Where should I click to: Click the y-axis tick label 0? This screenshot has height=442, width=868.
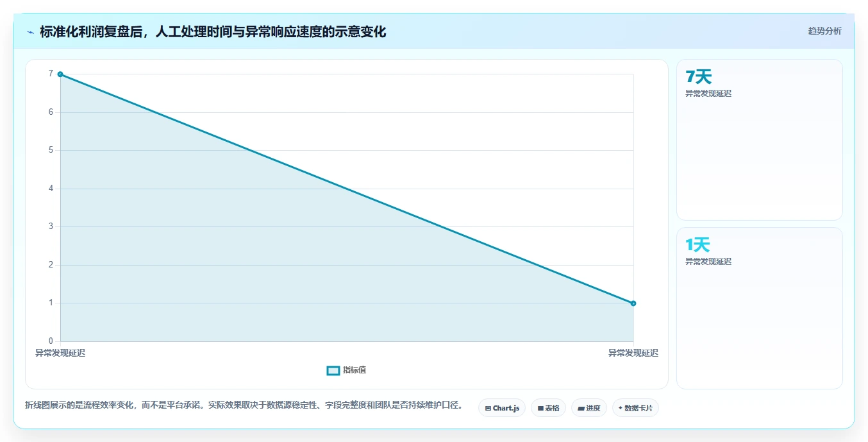(x=51, y=341)
